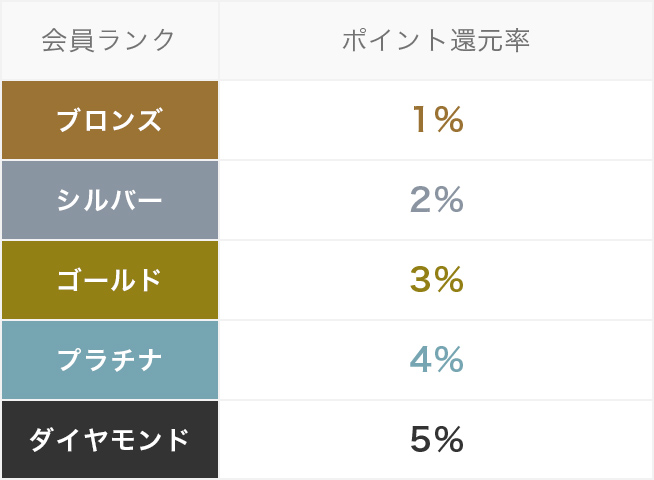Pick the teal platinum color block

point(30,360)
